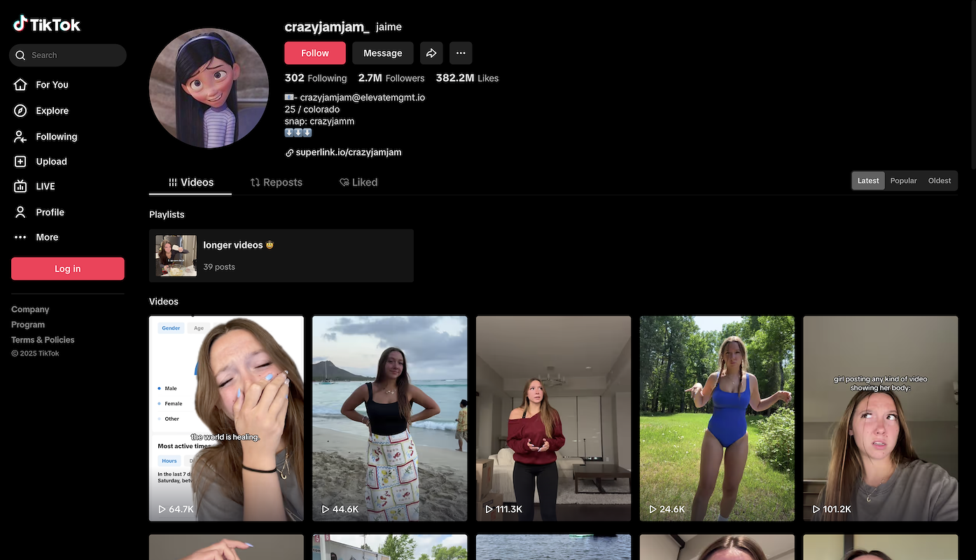This screenshot has width=976, height=560.
Task: Click the 'snap: crazyjamm' bio line
Action: 319,121
